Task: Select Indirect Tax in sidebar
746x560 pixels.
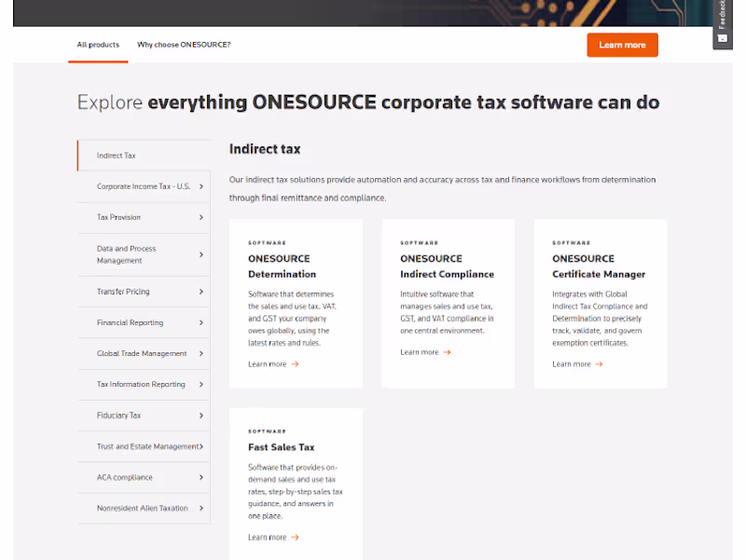Action: (x=144, y=156)
